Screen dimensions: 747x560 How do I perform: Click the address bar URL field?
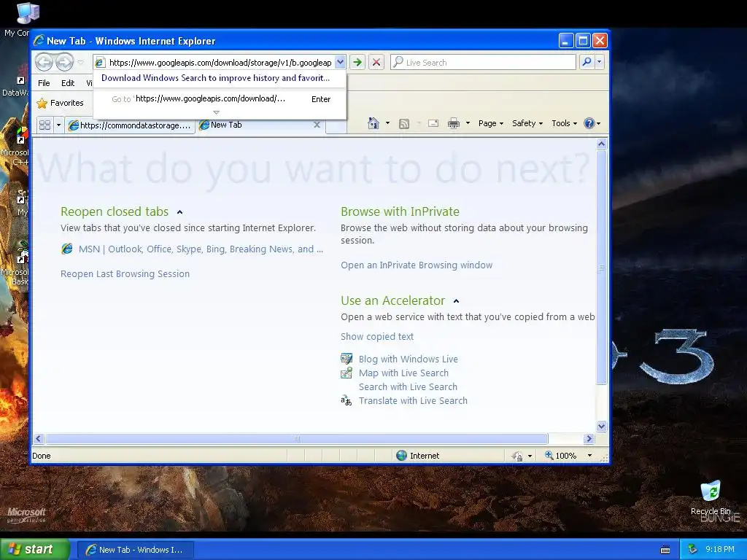coord(220,63)
